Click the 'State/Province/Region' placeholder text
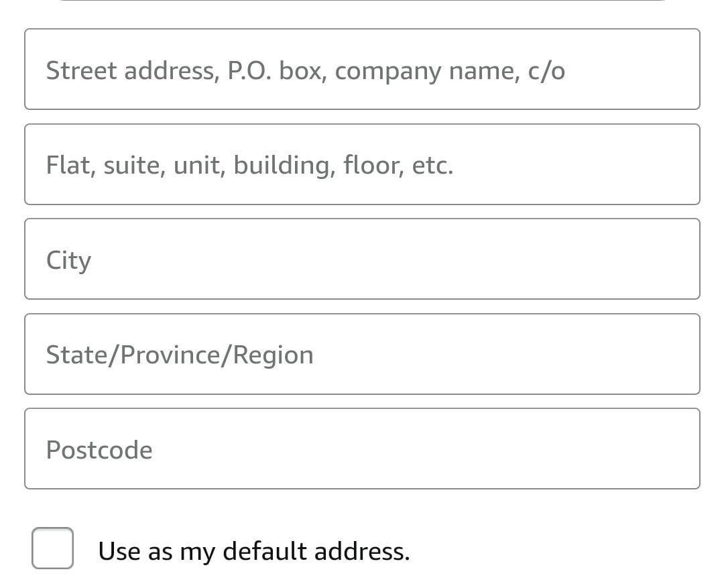 [180, 355]
